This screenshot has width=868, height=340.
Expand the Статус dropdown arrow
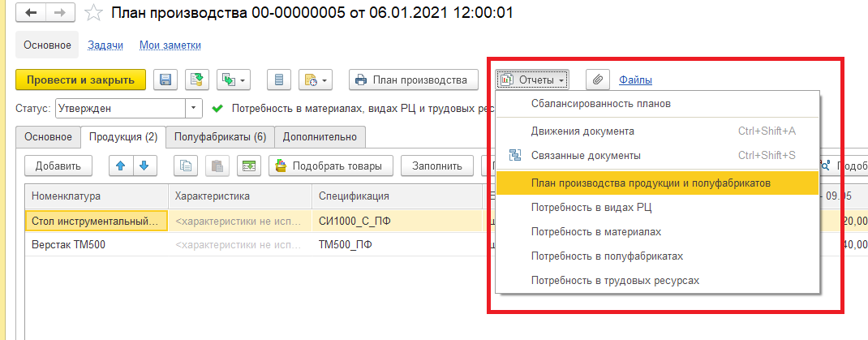point(194,107)
